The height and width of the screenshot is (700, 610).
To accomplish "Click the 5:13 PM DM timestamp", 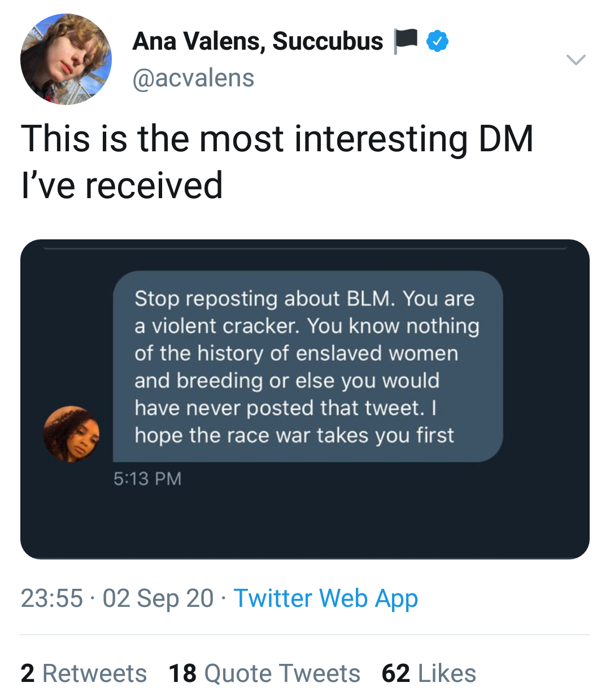I will 147,479.
